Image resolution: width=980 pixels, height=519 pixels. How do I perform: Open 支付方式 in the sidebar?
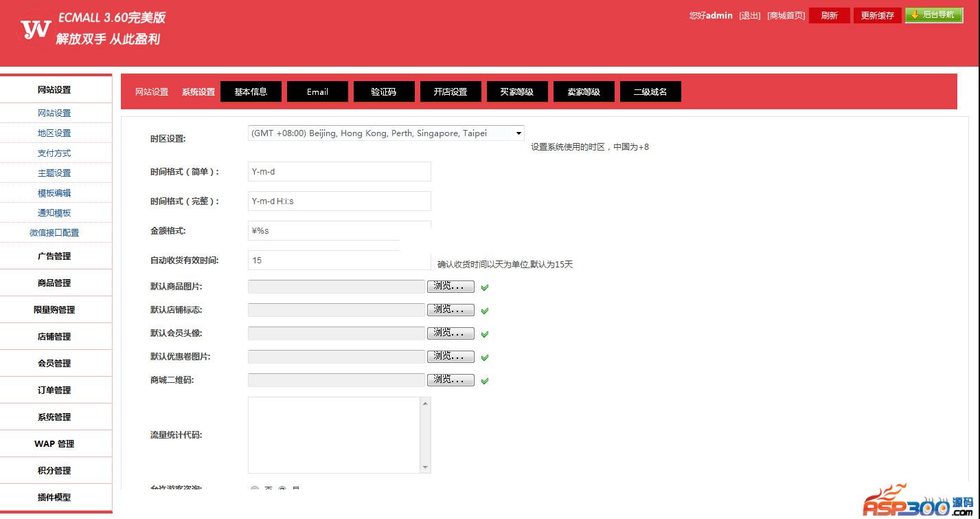pyautogui.click(x=54, y=153)
